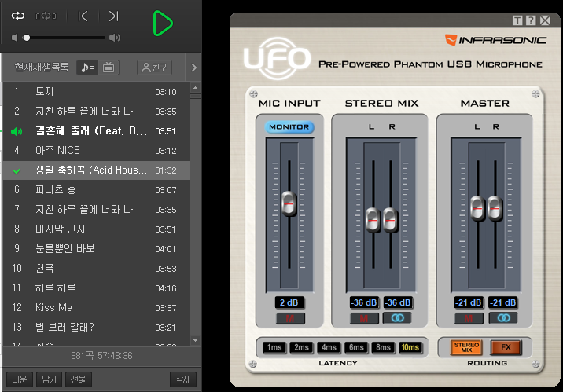Switch to the music playlist view icon
563x392 pixels.
click(x=87, y=68)
